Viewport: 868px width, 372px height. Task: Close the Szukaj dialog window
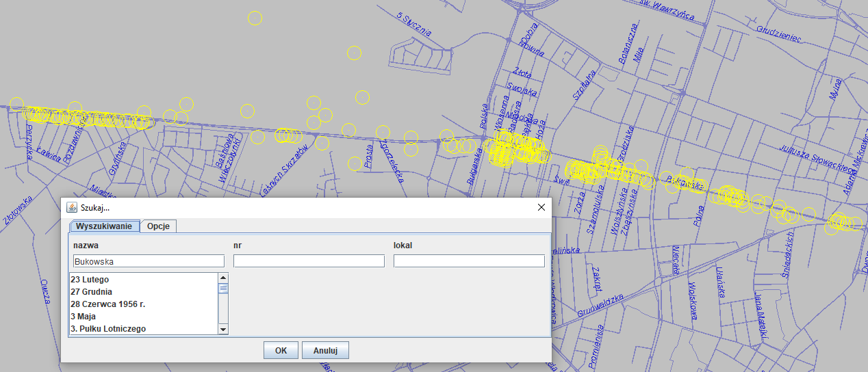pos(541,207)
